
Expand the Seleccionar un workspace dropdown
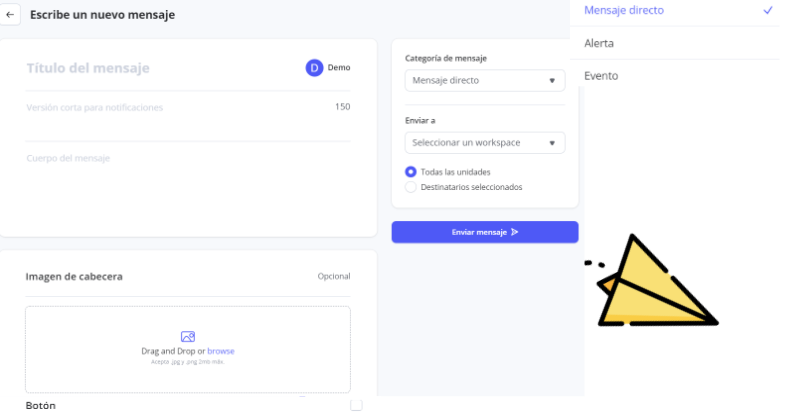(x=485, y=143)
